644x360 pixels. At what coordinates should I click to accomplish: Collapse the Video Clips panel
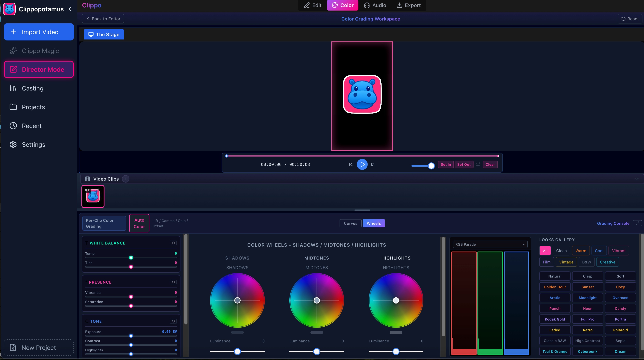637,179
